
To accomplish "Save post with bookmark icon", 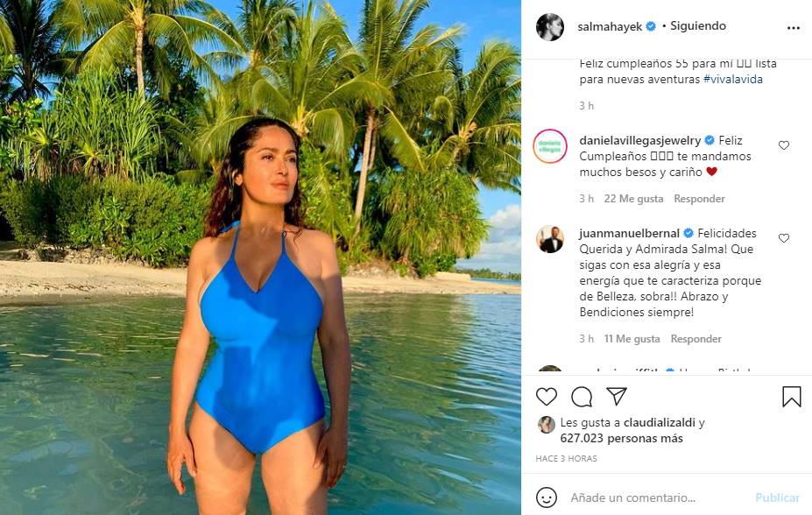I will pyautogui.click(x=791, y=397).
